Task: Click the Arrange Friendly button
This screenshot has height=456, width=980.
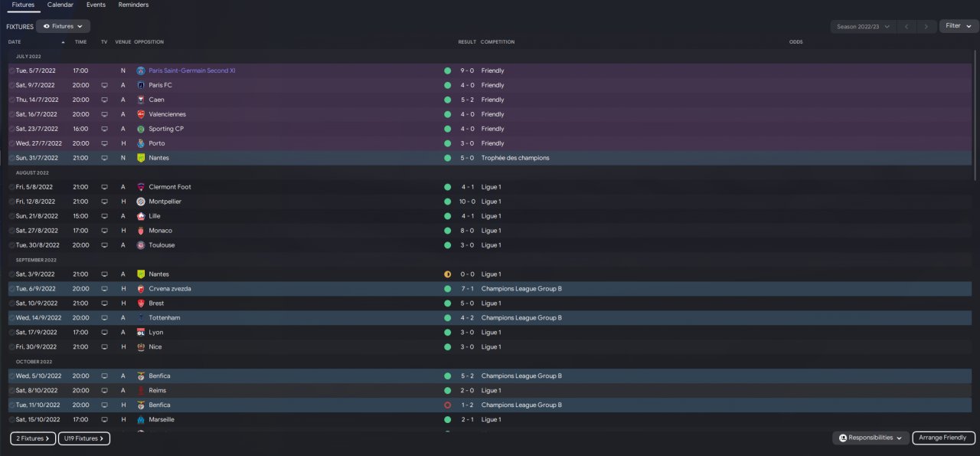Action: point(944,438)
